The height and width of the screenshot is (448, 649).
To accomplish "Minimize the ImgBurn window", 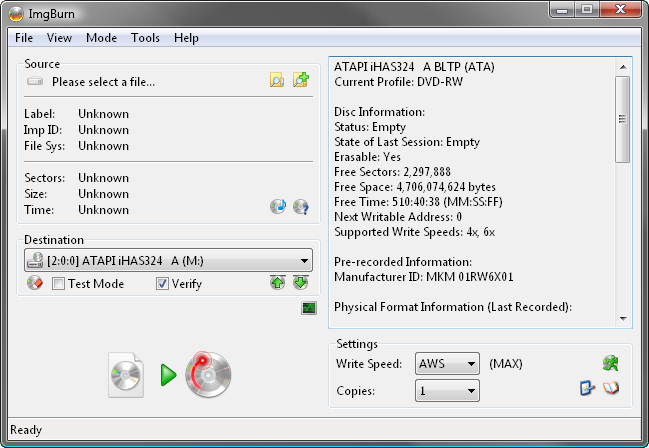I will [x=562, y=9].
